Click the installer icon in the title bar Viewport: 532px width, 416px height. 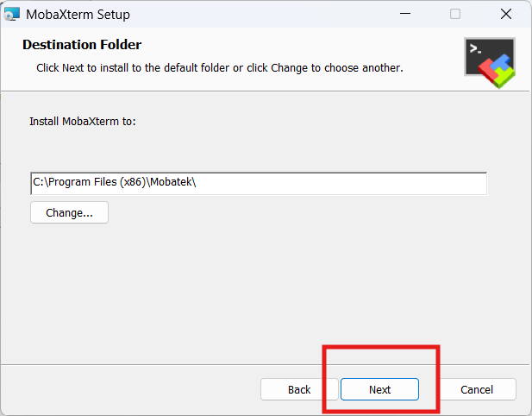11,14
